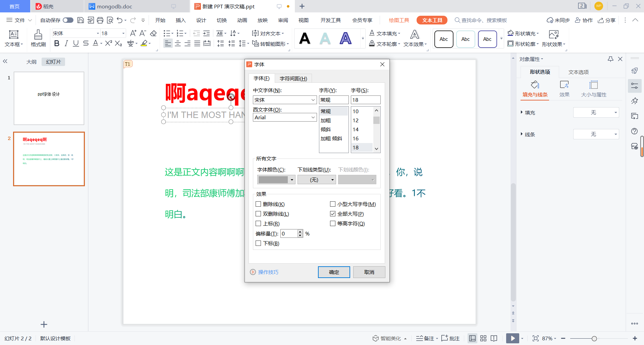The width and height of the screenshot is (644, 345).
Task: Open 动画 ribbon tab
Action: click(242, 20)
